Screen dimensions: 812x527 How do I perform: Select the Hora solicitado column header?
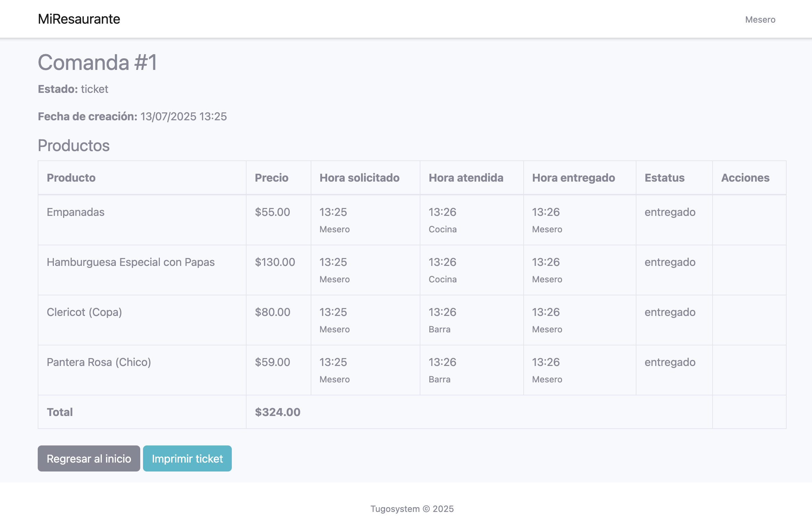[359, 178]
